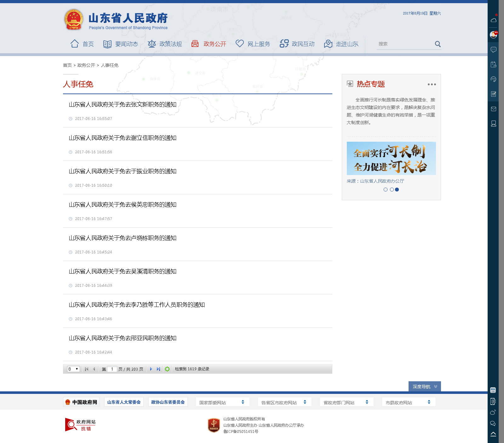This screenshot has height=443, width=504.
Task: Expand the 国家部委网站 dropdown
Action: [222, 402]
